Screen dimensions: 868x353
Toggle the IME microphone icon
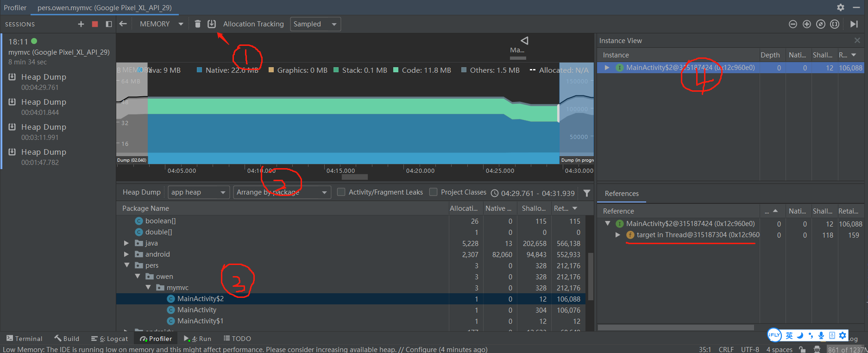click(x=821, y=335)
